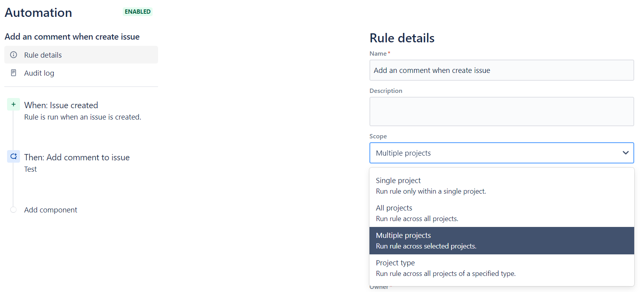The image size is (644, 292).
Task: Click the ENABLED status badge
Action: coord(137,12)
